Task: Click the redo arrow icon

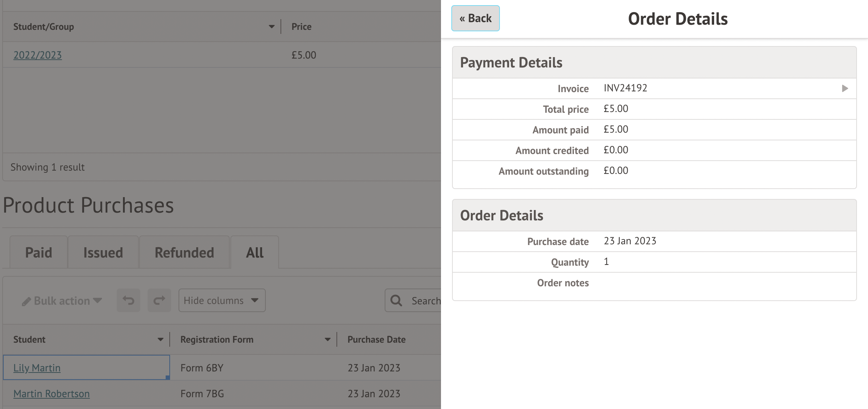Action: click(x=159, y=300)
